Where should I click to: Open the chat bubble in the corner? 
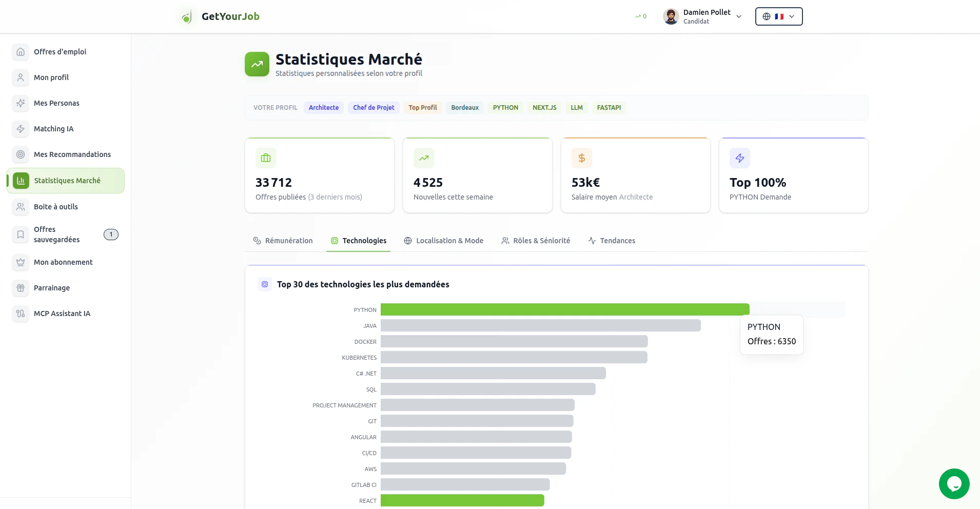[953, 484]
